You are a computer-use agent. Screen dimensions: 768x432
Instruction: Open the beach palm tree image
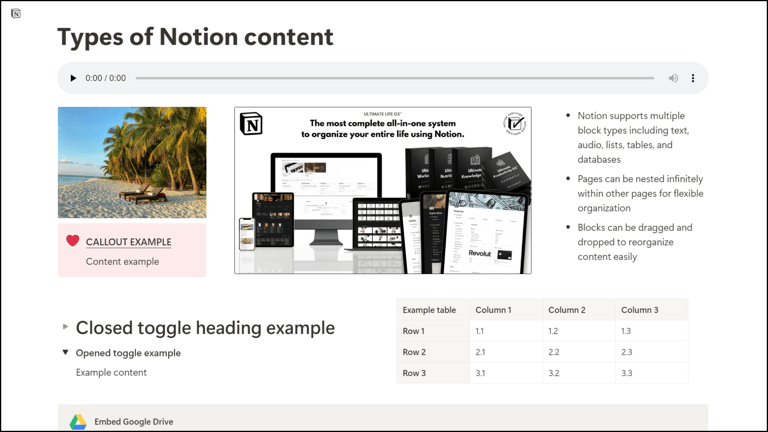pyautogui.click(x=132, y=163)
